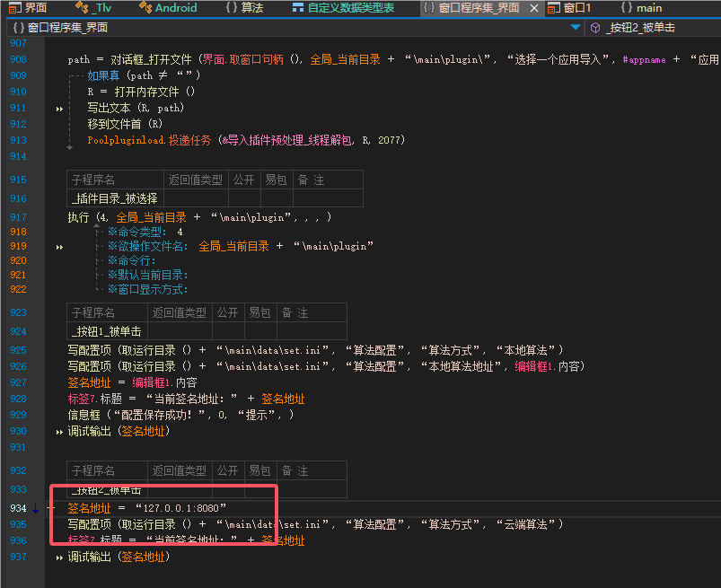Close the 窗口程序集_界面 tab

[534, 8]
